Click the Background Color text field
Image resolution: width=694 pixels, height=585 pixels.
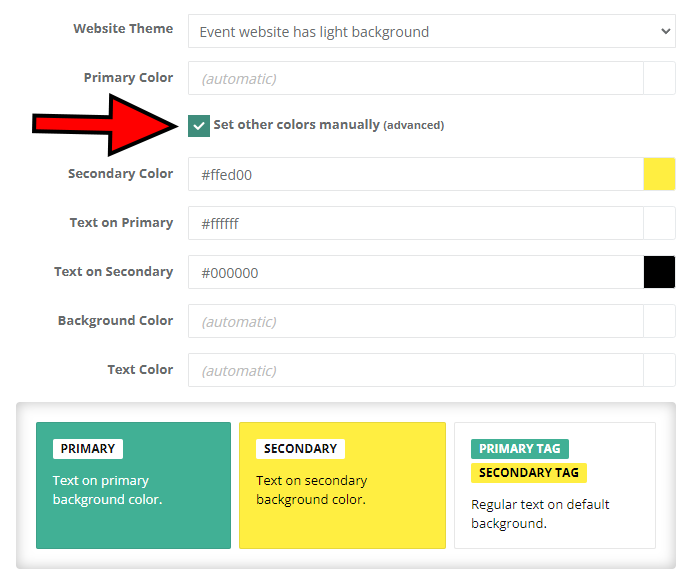[415, 321]
